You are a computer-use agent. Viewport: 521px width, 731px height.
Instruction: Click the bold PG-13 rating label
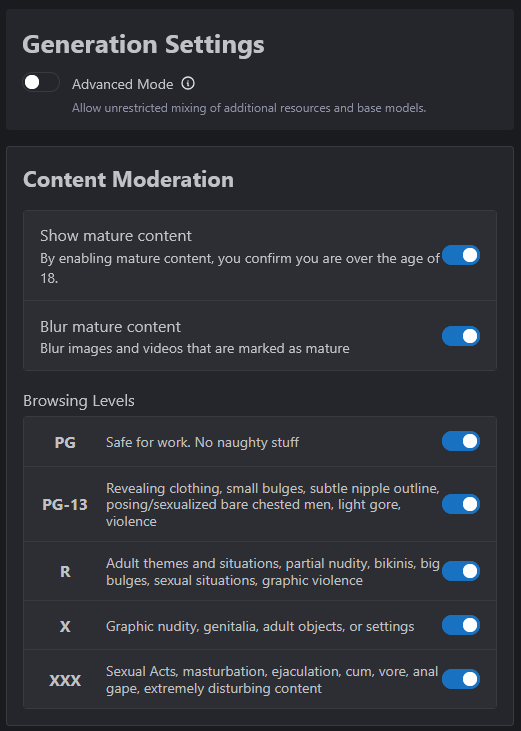[x=65, y=504]
